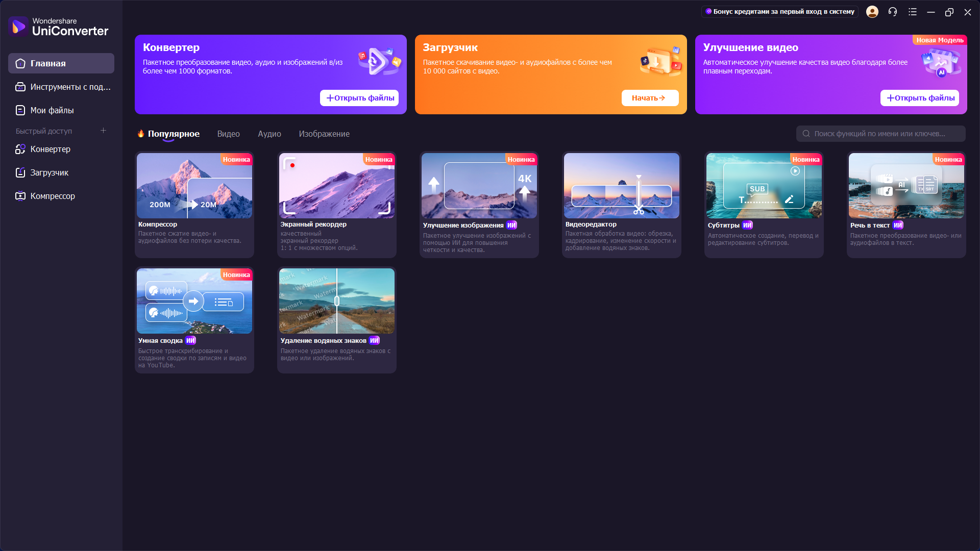The width and height of the screenshot is (980, 551).
Task: Open Мои файлы in the sidebar
Action: pos(52,110)
